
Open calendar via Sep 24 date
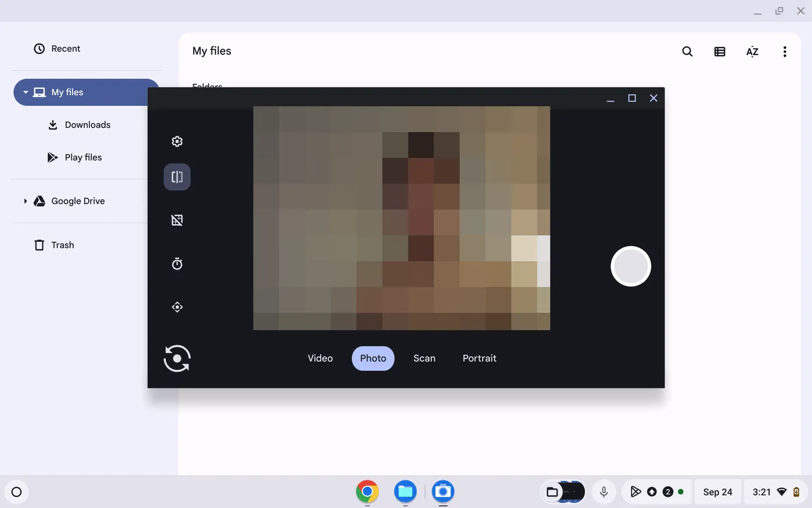click(717, 492)
